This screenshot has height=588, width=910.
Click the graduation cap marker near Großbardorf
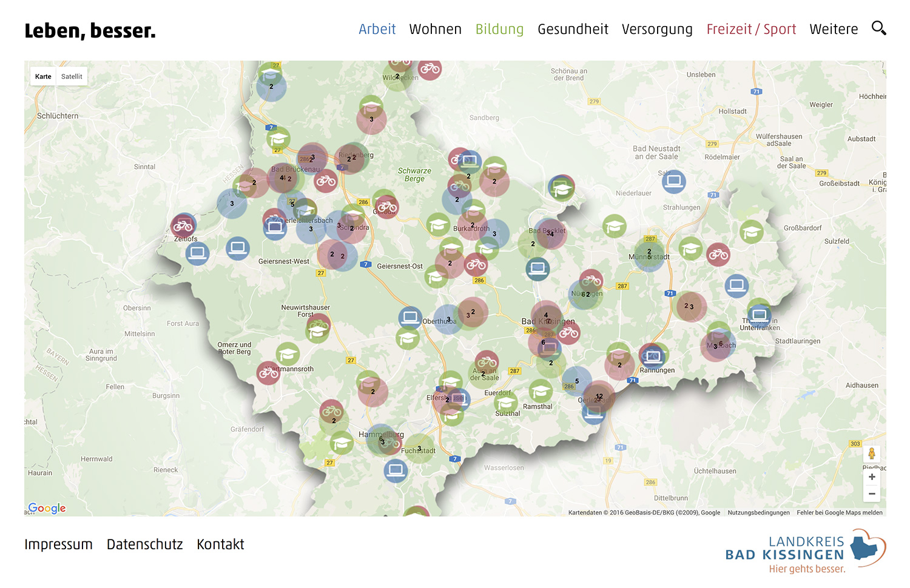(x=752, y=232)
